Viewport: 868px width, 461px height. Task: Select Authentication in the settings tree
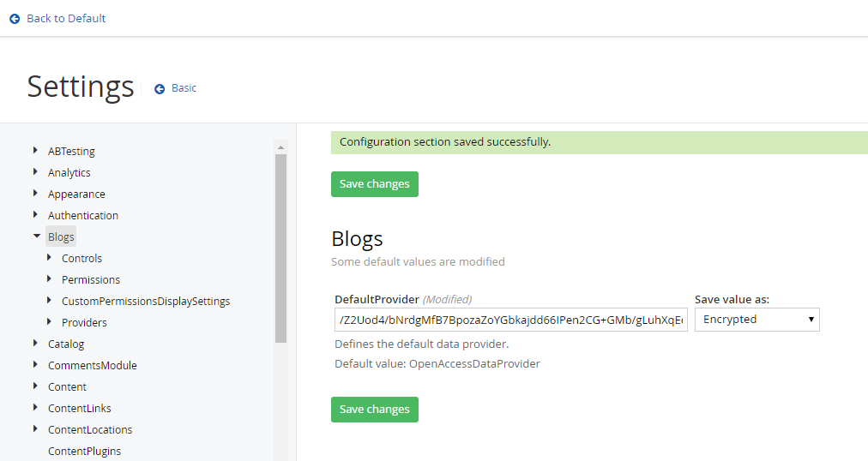[83, 215]
